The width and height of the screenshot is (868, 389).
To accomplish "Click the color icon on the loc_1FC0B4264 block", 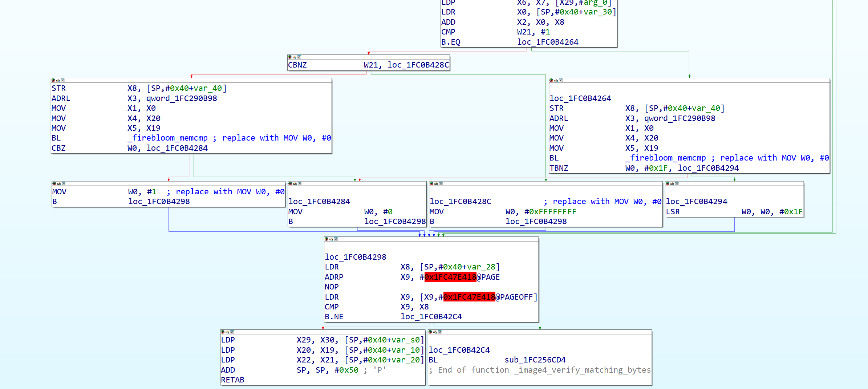I will pyautogui.click(x=551, y=80).
